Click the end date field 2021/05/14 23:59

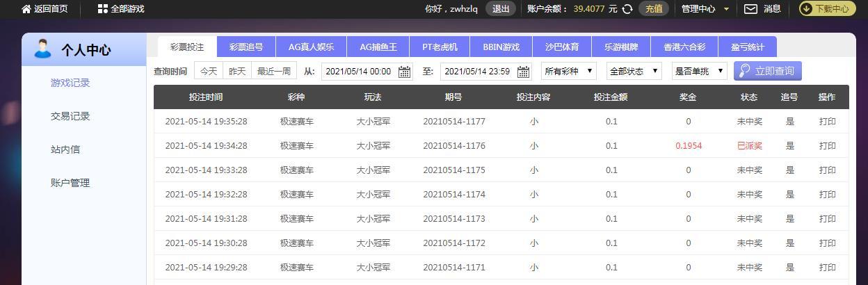[486, 71]
